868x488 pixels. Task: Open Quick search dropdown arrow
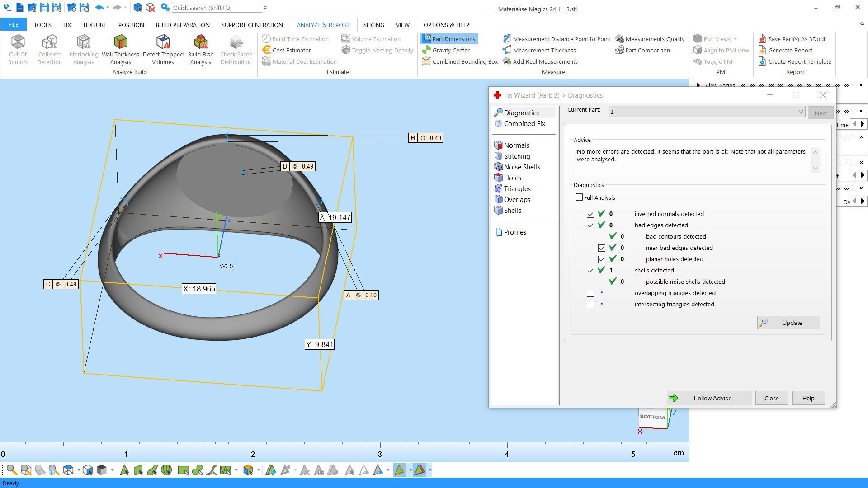pyautogui.click(x=265, y=8)
